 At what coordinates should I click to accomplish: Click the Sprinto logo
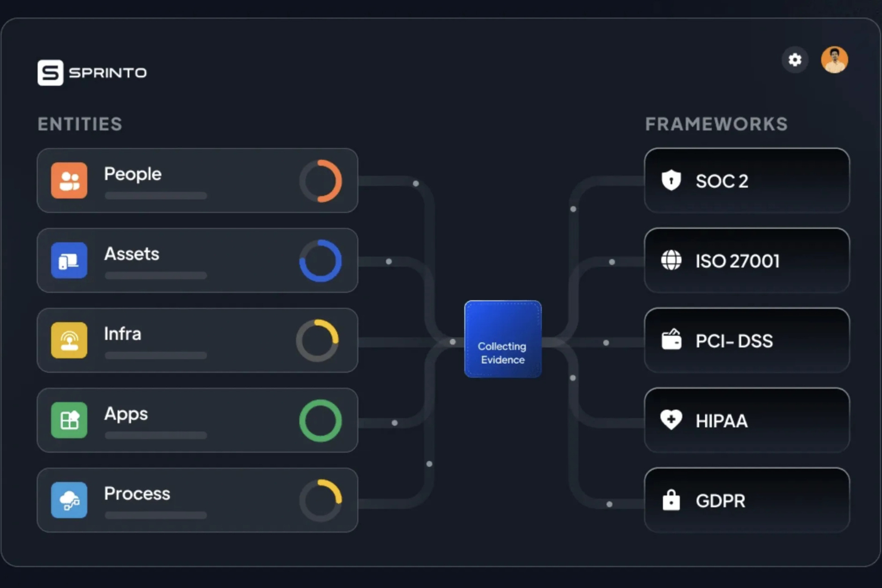click(91, 72)
